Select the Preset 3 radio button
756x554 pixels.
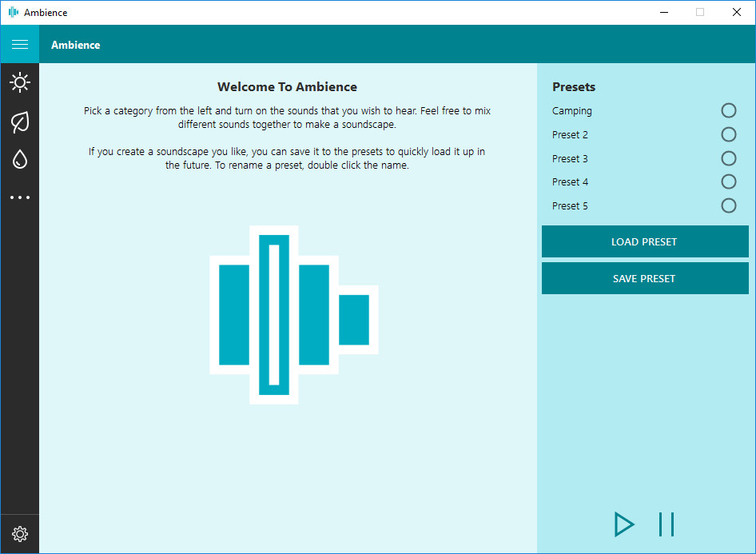[728, 158]
